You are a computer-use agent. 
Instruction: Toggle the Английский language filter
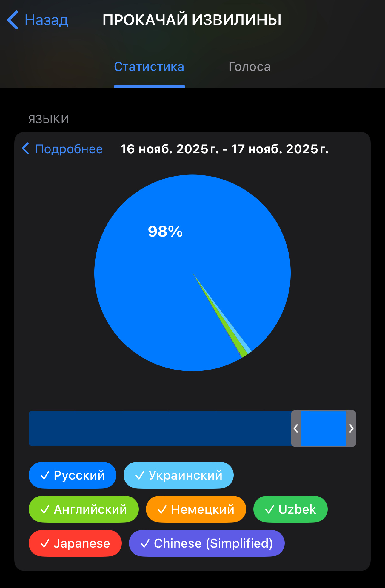point(84,509)
